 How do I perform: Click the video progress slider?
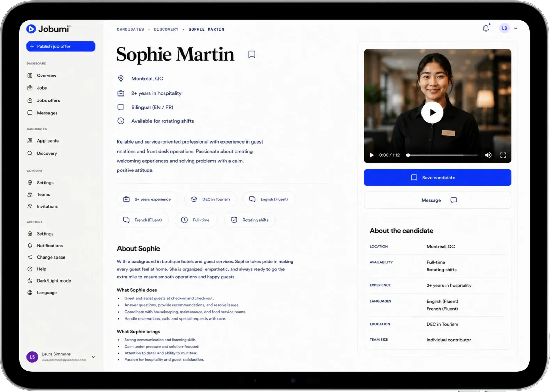click(x=442, y=155)
